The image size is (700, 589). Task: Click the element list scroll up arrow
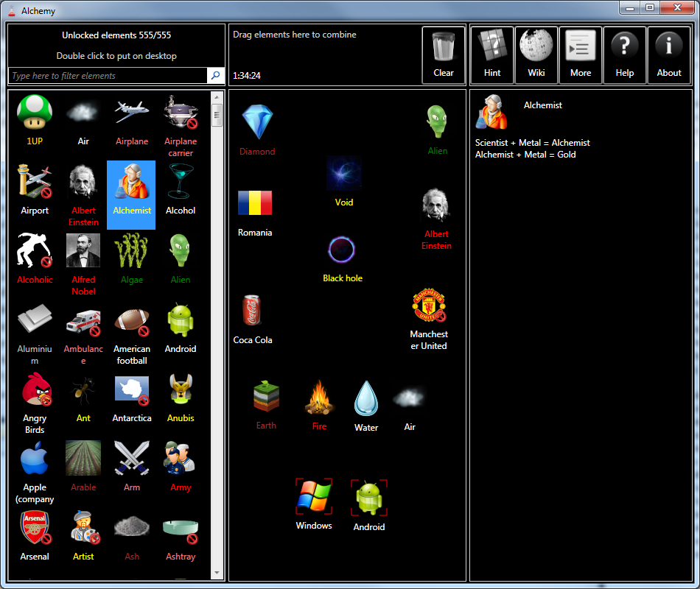tap(217, 97)
